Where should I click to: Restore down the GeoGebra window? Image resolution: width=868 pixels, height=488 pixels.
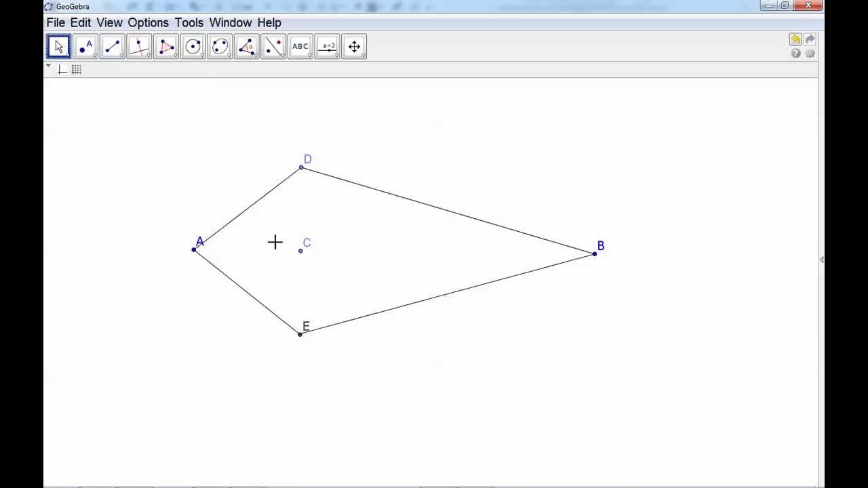785,6
